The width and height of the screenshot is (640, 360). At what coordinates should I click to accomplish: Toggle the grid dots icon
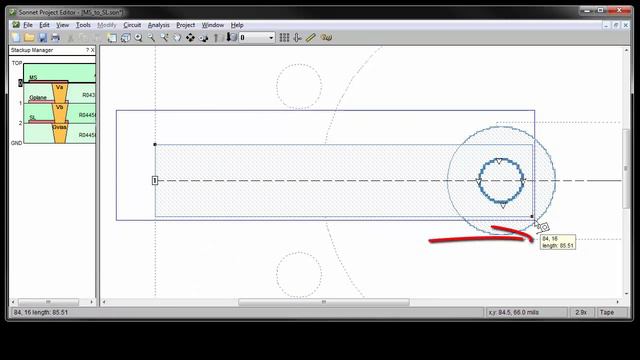pyautogui.click(x=284, y=38)
